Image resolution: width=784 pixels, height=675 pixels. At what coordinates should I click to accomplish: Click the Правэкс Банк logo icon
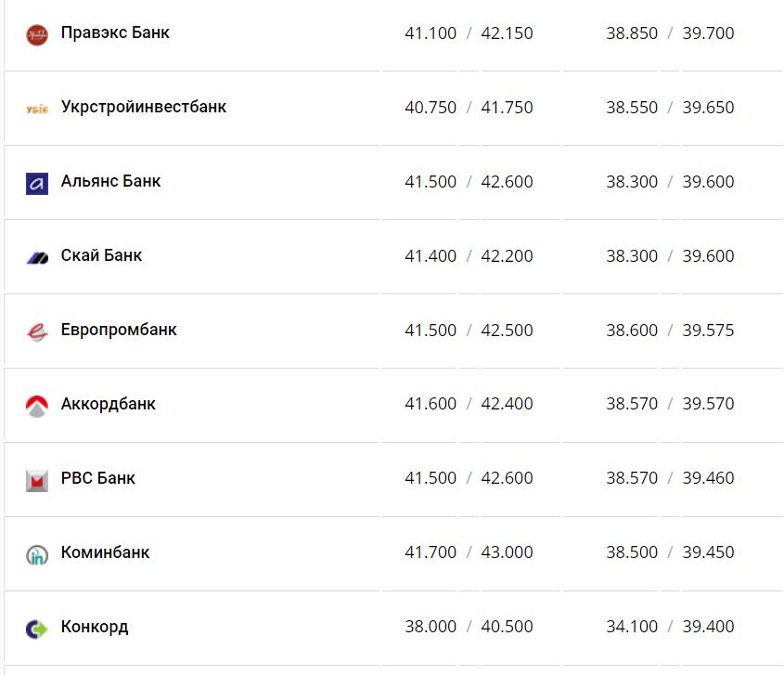37,35
